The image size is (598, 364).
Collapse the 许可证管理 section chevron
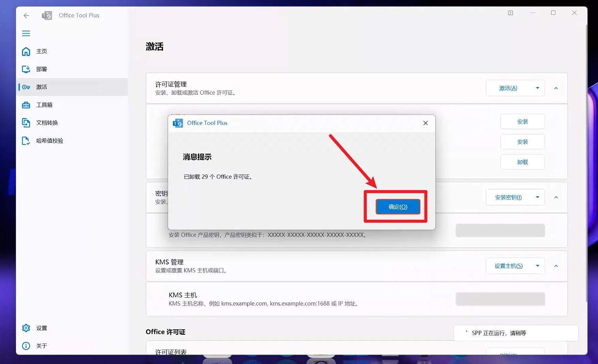(x=556, y=88)
